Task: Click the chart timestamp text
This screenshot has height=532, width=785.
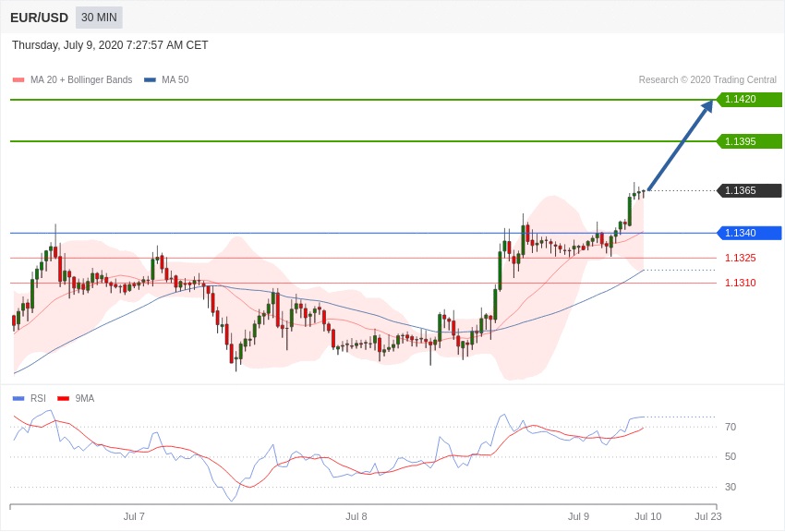Action: pyautogui.click(x=110, y=45)
